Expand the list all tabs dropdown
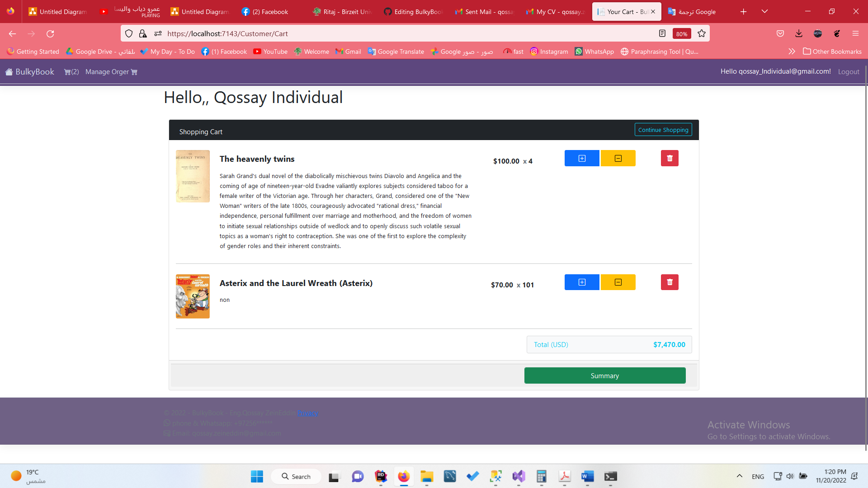This screenshot has width=868, height=488. (764, 12)
